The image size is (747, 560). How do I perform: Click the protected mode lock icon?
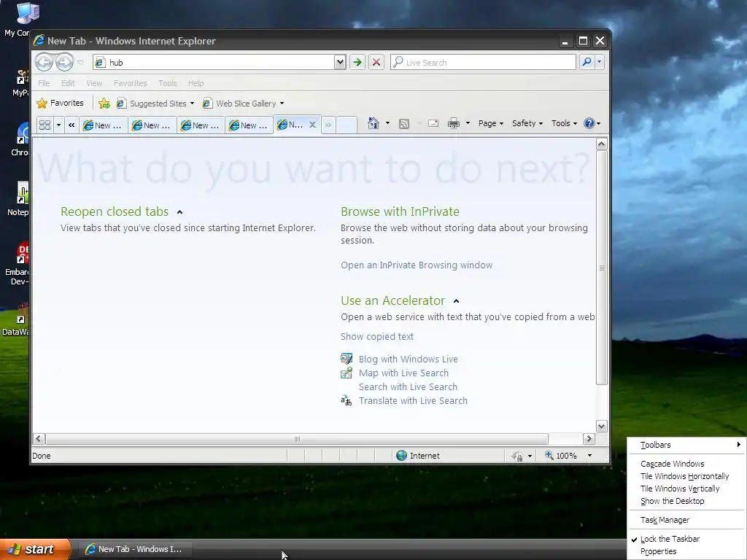517,456
